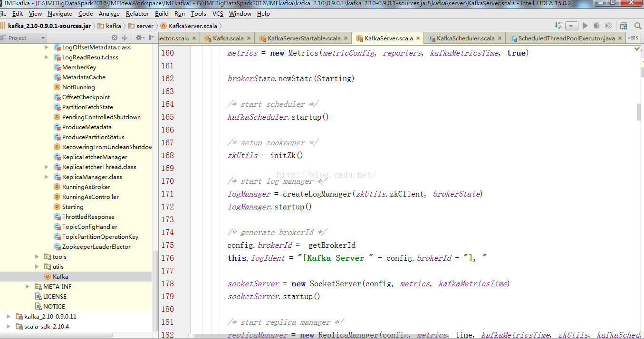Click the Run play icon in toolbar
Viewport: 644px width, 339px height.
pyautogui.click(x=585, y=26)
